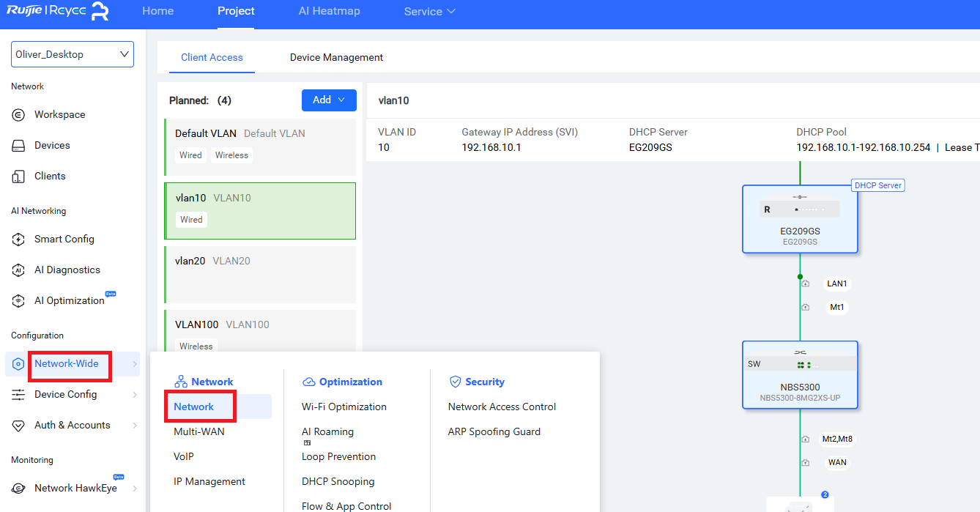980x512 pixels.
Task: Select the vlan10 VLAN10 card
Action: [260, 211]
